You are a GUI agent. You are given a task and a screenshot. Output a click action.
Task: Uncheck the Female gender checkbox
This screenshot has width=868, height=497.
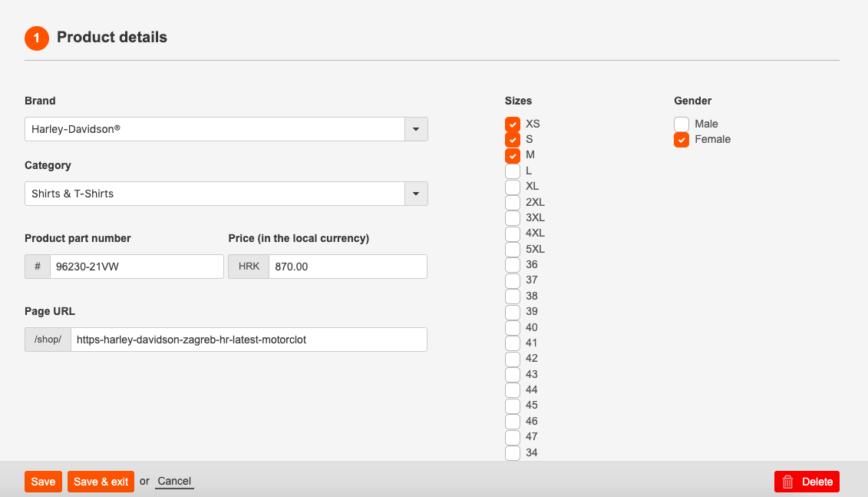tap(681, 139)
